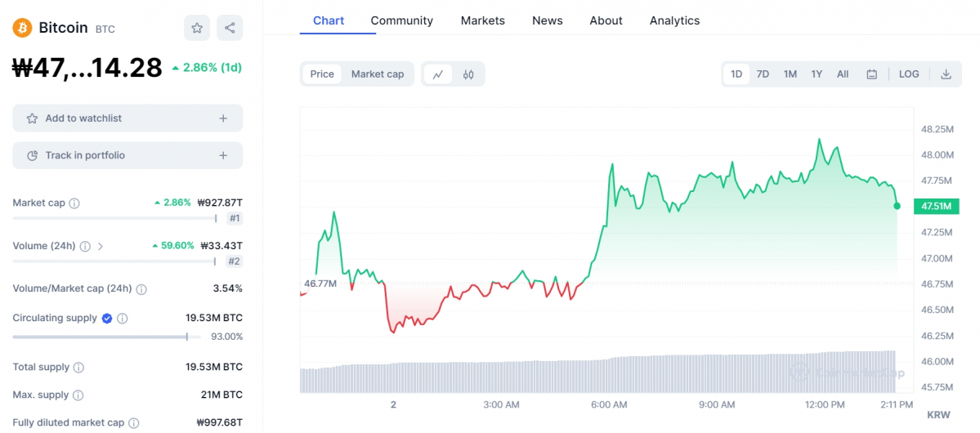Expand Track in portfolio plus sign
980x433 pixels.
[x=223, y=155]
